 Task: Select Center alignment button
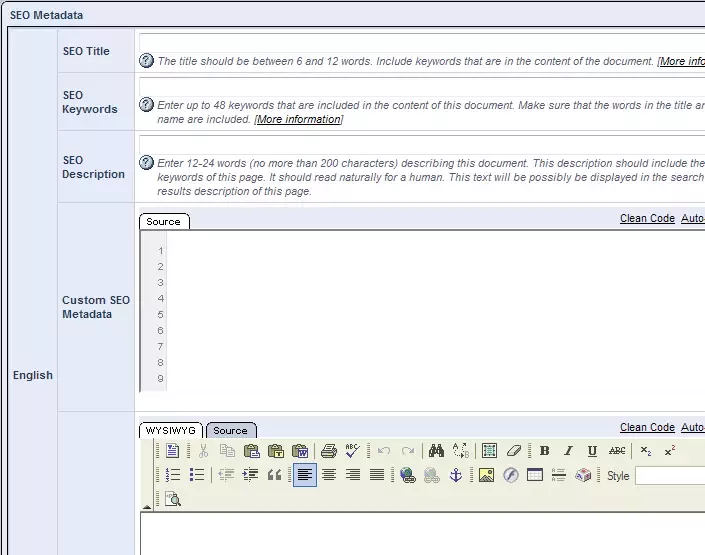(x=329, y=475)
